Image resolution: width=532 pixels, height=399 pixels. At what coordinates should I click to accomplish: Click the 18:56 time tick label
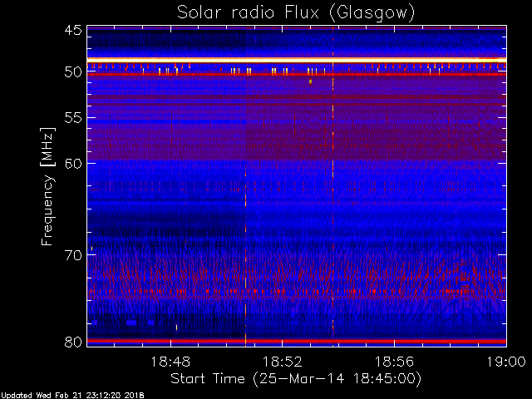(x=394, y=362)
